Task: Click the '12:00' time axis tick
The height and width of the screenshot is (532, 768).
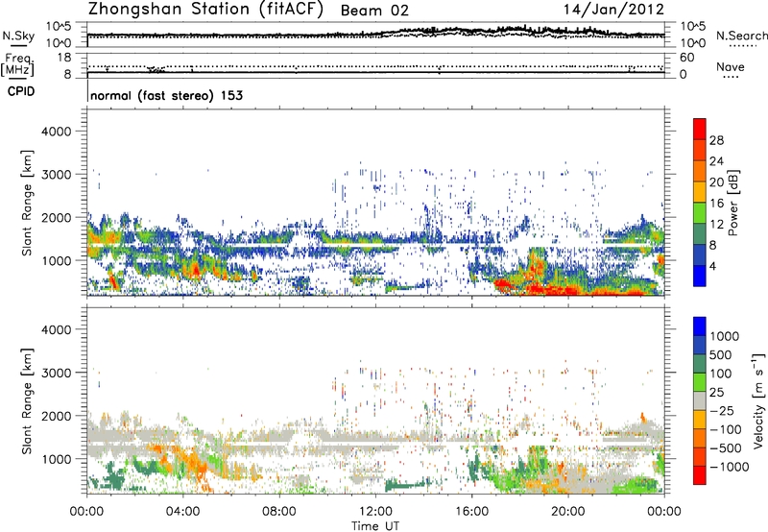Action: click(375, 512)
